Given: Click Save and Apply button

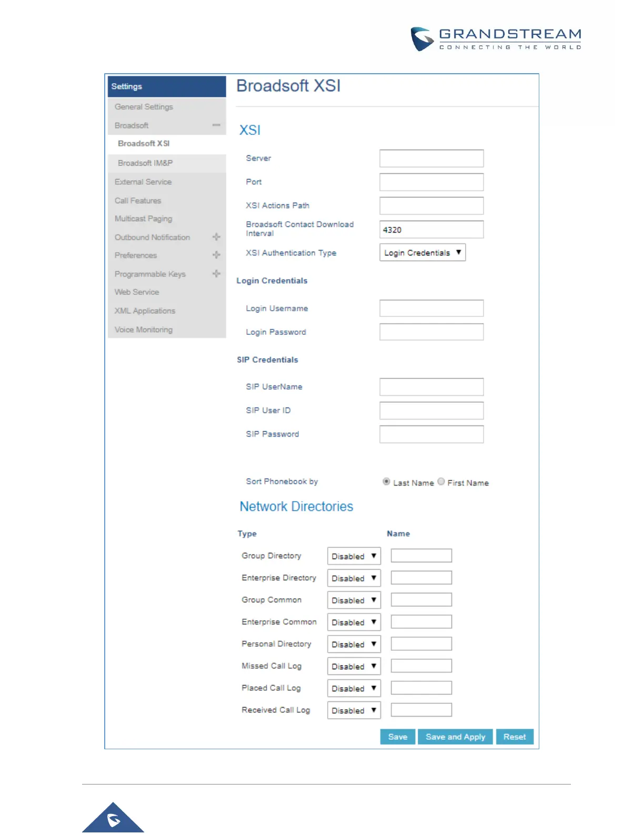Looking at the screenshot, I should click(x=456, y=737).
